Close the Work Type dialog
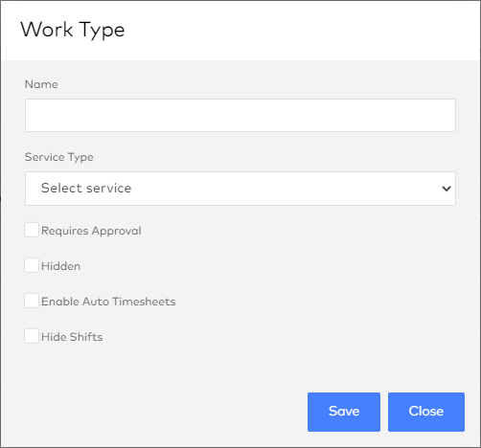481x448 pixels. coord(426,412)
